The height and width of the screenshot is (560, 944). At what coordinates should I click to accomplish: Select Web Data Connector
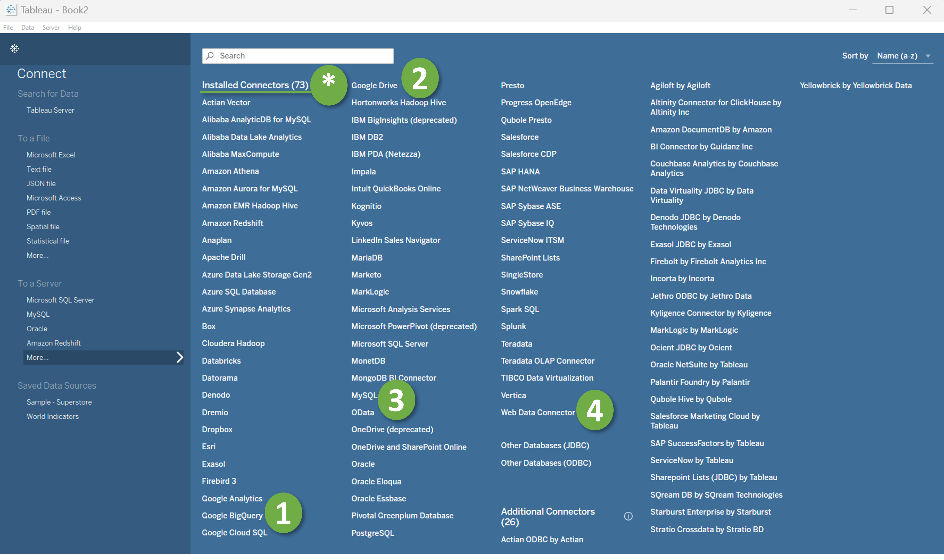point(538,412)
